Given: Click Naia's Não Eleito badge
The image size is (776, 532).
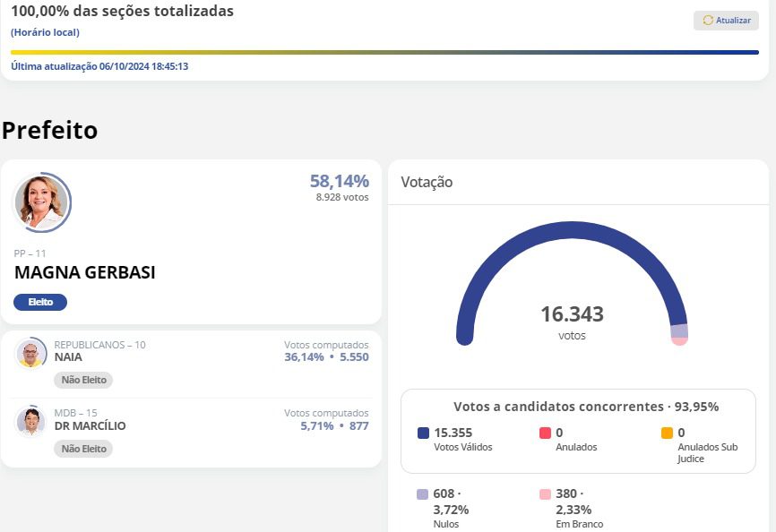Looking at the screenshot, I should coord(83,380).
